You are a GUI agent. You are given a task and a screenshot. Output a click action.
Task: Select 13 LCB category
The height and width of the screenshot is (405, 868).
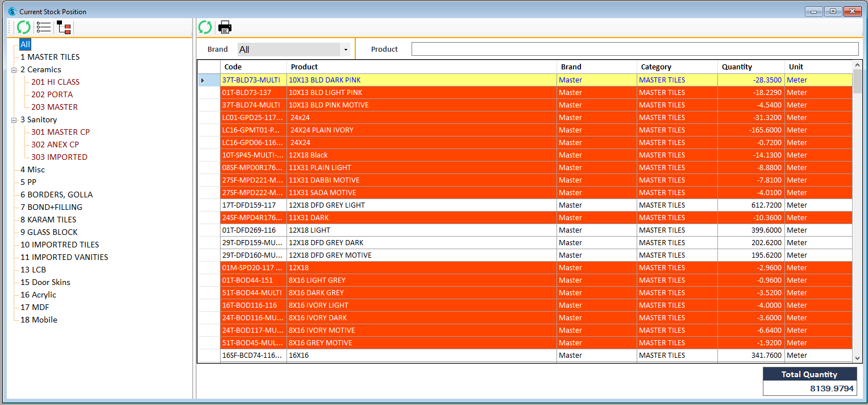33,270
